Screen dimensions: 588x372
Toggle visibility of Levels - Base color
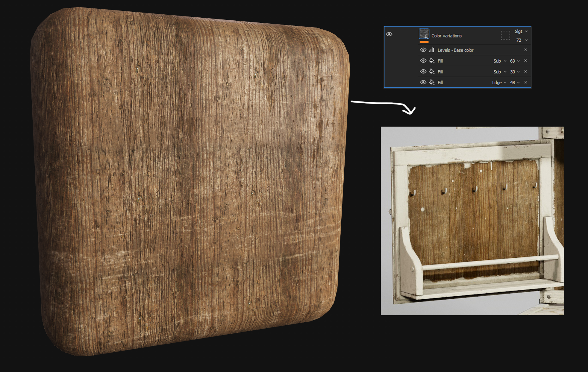(423, 50)
